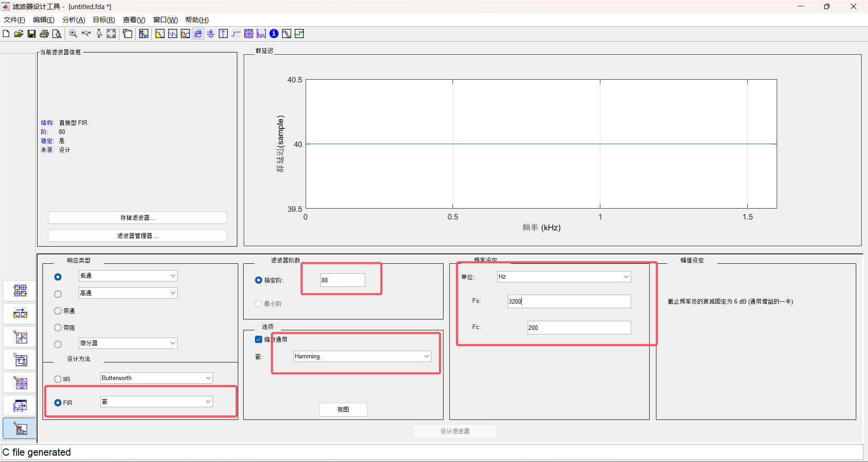Click the 视图 view button under window options
Image resolution: width=868 pixels, height=462 pixels.
[x=343, y=410]
